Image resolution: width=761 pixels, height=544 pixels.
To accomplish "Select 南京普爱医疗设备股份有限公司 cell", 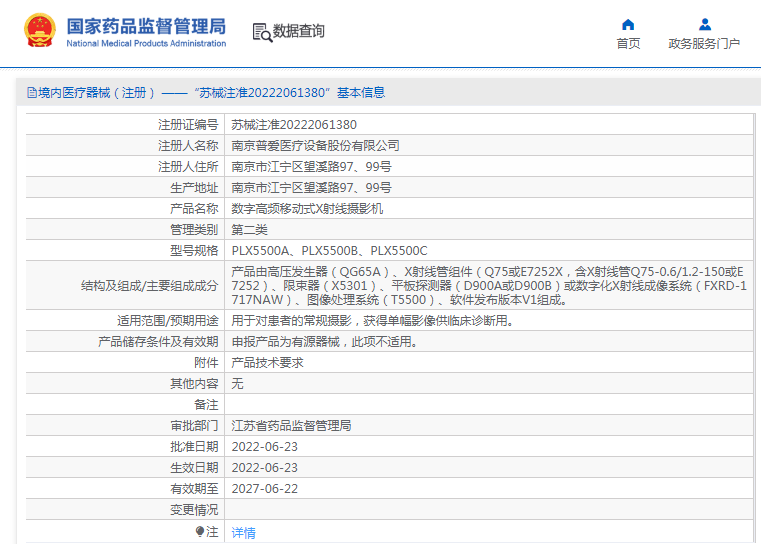I will pos(315,146).
